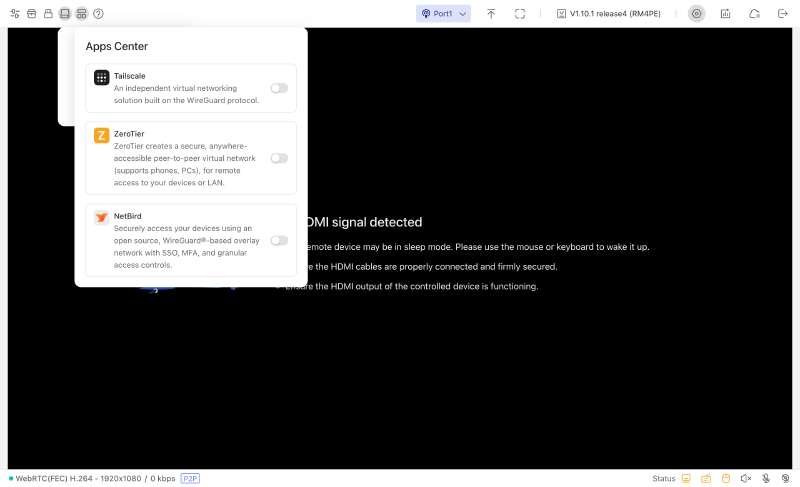Enable the Tailscale toggle switch

click(x=279, y=88)
